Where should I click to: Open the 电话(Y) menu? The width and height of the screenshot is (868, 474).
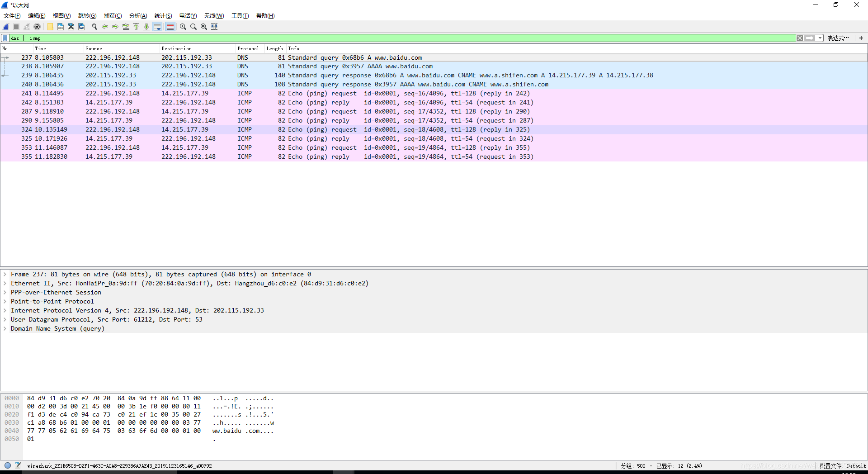188,16
